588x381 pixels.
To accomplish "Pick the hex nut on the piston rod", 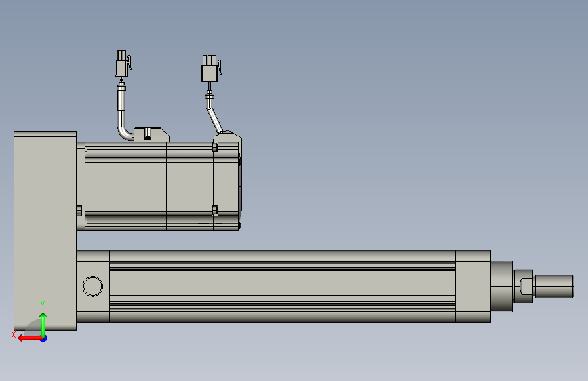I will pyautogui.click(x=526, y=287).
